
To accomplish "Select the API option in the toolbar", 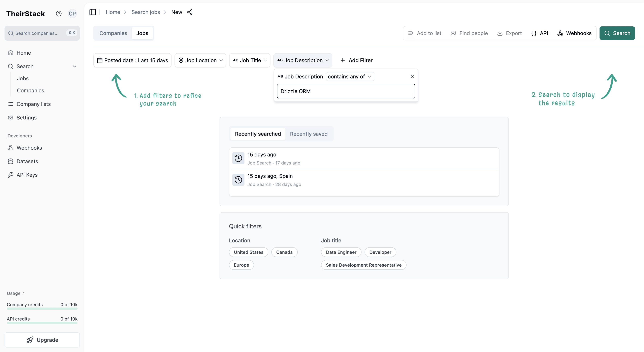I will [x=540, y=33].
